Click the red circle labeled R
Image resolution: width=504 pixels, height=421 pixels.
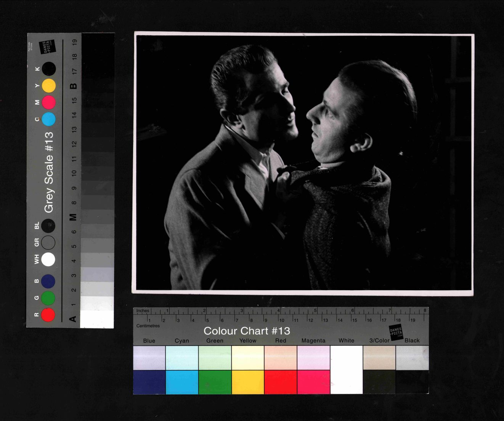click(x=48, y=315)
